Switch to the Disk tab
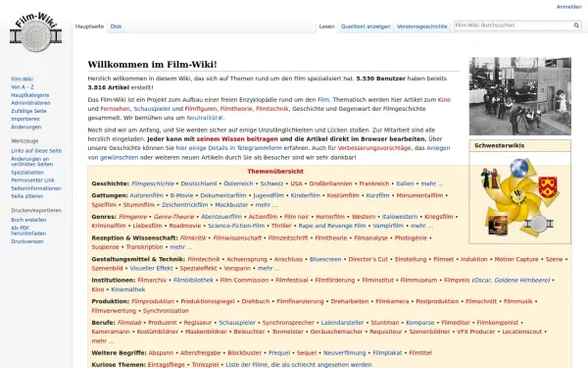This screenshot has height=368, width=588. point(116,26)
